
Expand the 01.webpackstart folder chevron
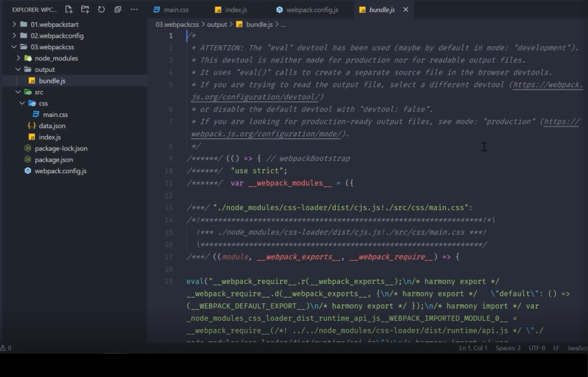point(14,24)
